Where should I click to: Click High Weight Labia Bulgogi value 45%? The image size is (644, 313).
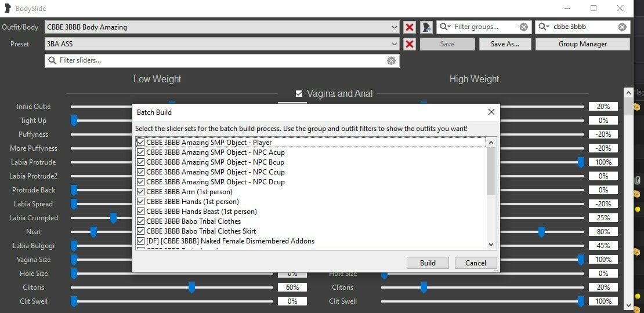(603, 246)
